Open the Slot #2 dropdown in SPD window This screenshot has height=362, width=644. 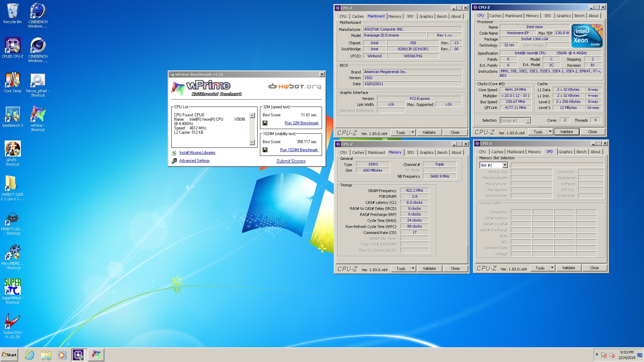point(505,165)
